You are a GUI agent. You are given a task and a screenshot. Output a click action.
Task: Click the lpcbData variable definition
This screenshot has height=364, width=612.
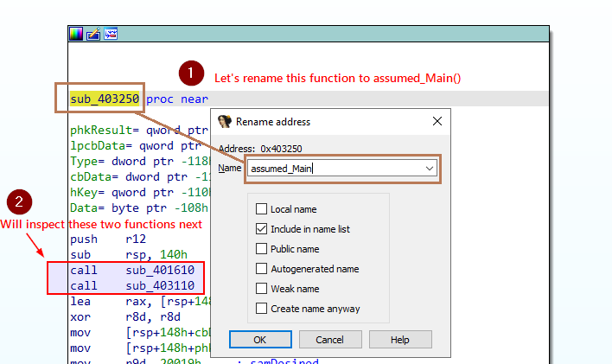coord(137,145)
